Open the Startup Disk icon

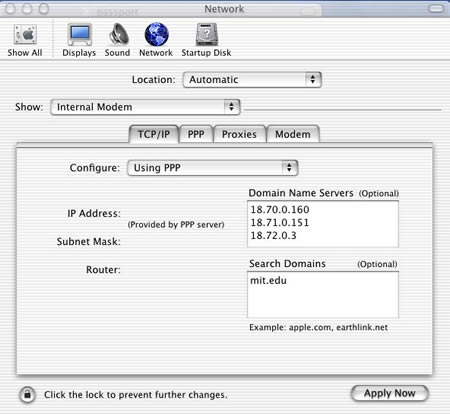click(x=207, y=34)
